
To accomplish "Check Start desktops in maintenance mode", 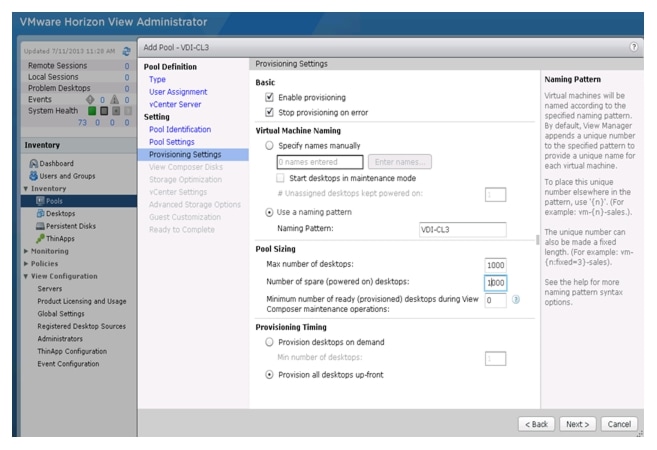I will [280, 178].
